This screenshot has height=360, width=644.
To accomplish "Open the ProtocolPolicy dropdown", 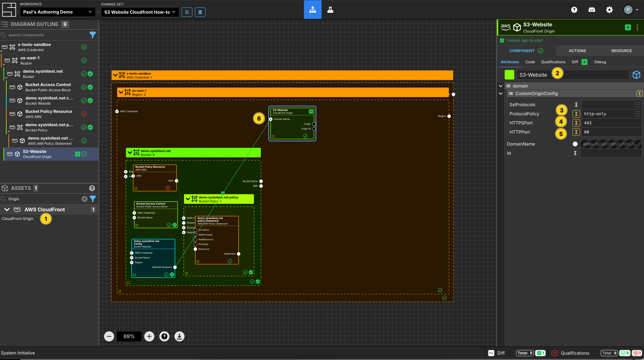I will pos(637,114).
